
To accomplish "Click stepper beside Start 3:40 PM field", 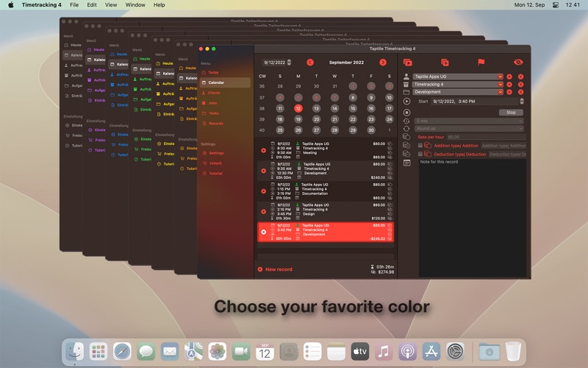I will pos(522,102).
